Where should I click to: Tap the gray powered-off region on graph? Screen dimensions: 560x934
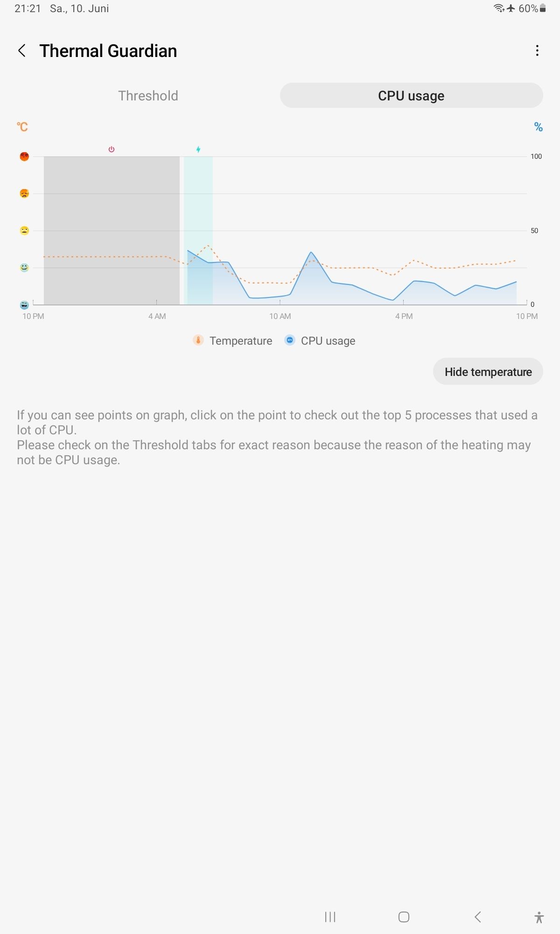tap(112, 230)
